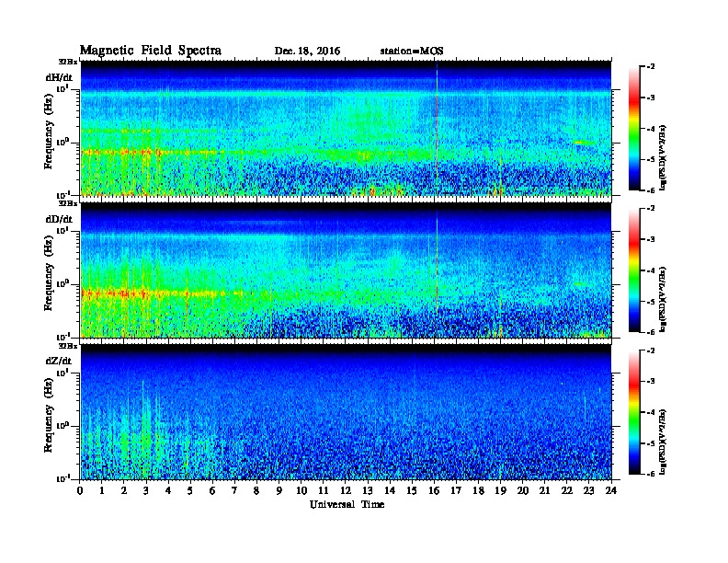Click the 10^1 frequency tick of dH/dt panel

[x=63, y=88]
